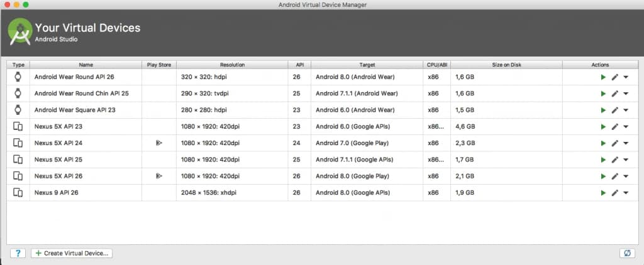644x265 pixels.
Task: Edit the Nexus 5X API 23 device
Action: tap(615, 126)
